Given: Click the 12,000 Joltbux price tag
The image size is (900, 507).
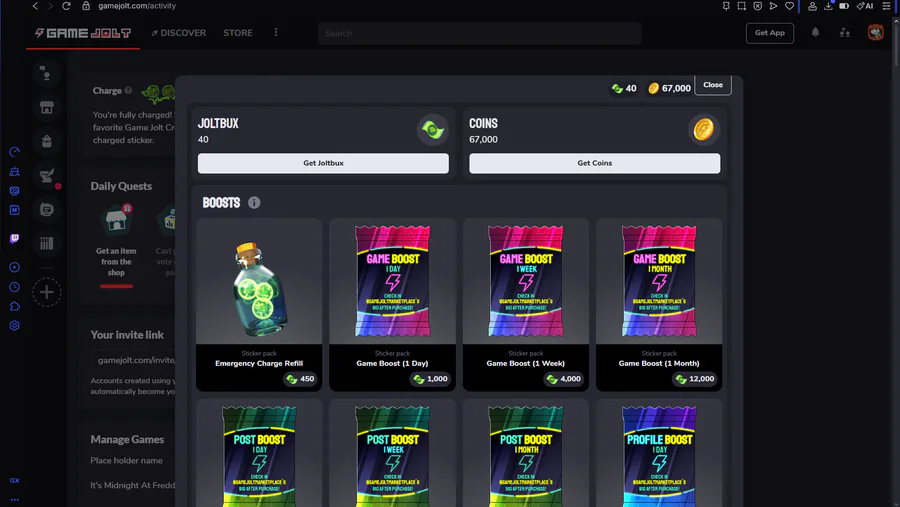Looking at the screenshot, I should pos(695,379).
